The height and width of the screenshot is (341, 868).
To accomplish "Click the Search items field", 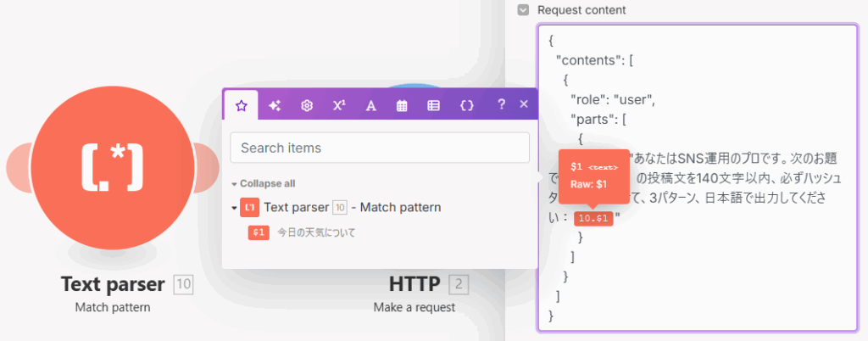I will click(379, 148).
